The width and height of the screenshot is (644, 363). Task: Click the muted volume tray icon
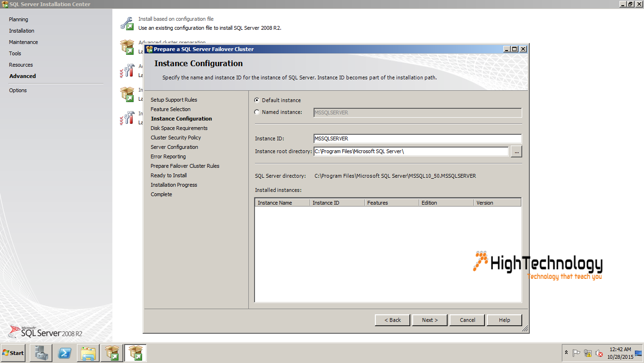pos(599,353)
